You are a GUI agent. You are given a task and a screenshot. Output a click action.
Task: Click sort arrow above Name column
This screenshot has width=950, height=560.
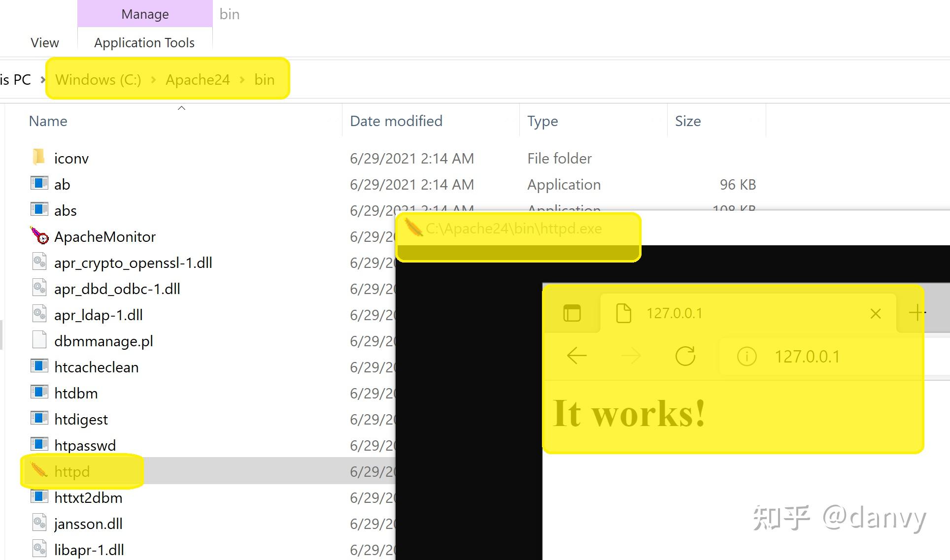181,108
